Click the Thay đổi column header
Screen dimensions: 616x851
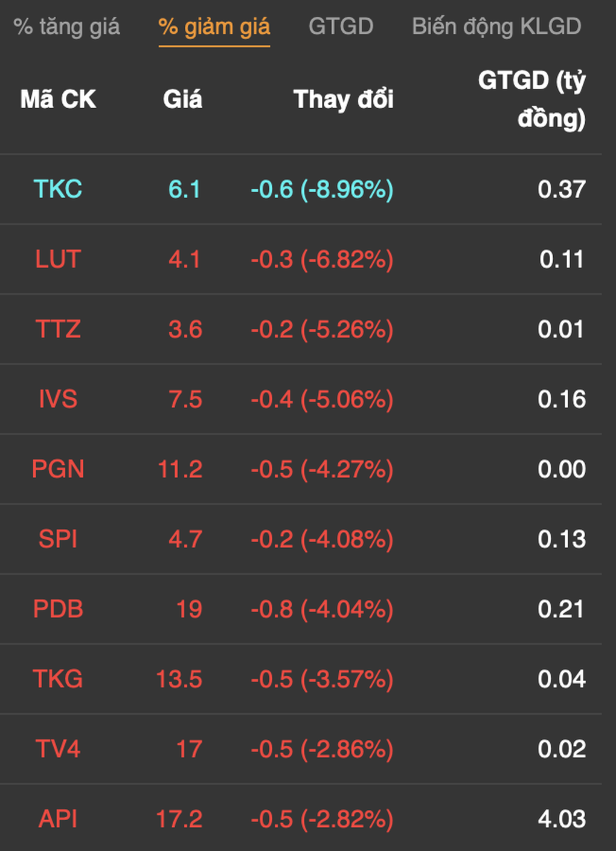coord(343,99)
